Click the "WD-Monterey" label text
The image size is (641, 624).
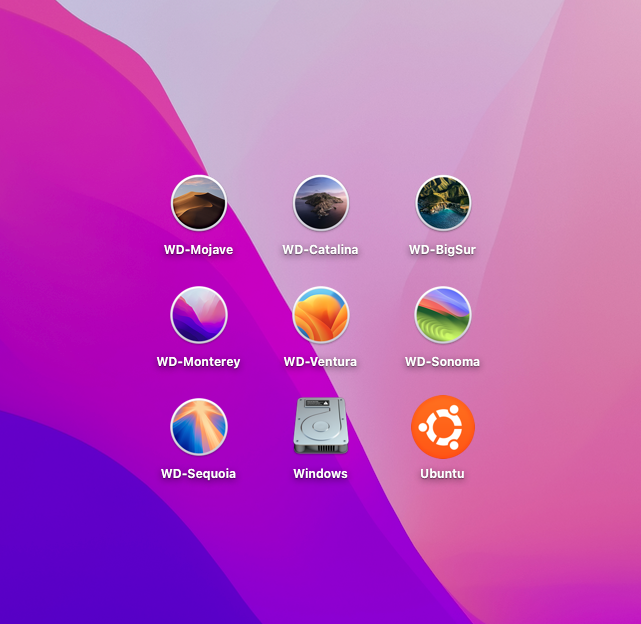pos(198,361)
